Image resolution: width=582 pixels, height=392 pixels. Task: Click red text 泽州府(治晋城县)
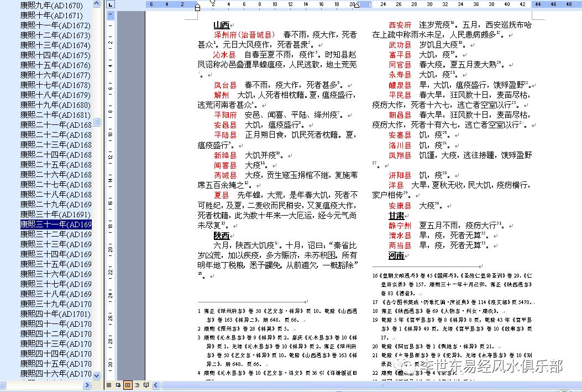click(x=245, y=35)
